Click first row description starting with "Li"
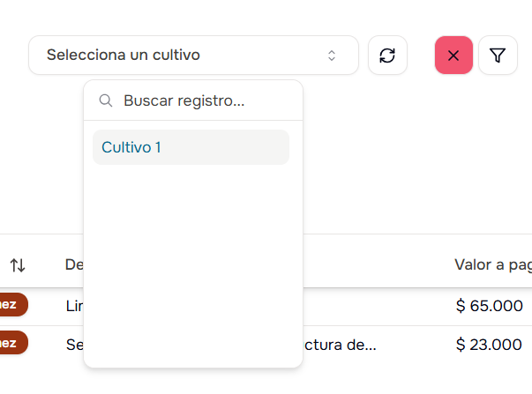Viewport: 532px width, 394px height. tap(73, 306)
